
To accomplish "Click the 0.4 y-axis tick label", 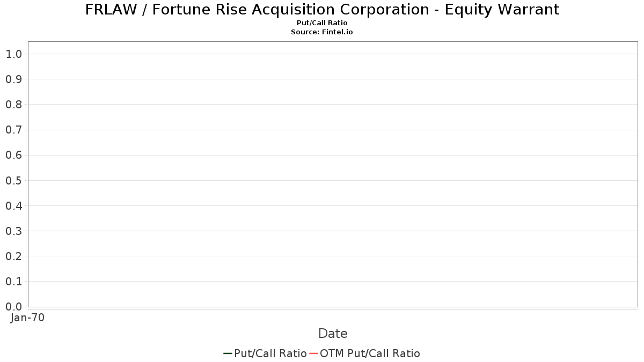I will [x=13, y=205].
